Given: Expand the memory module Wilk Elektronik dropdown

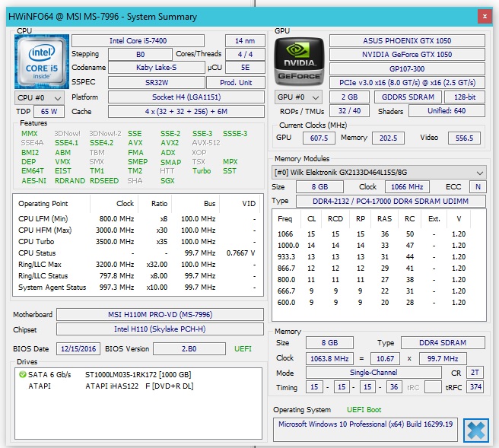Looking at the screenshot, I should coord(379,173).
